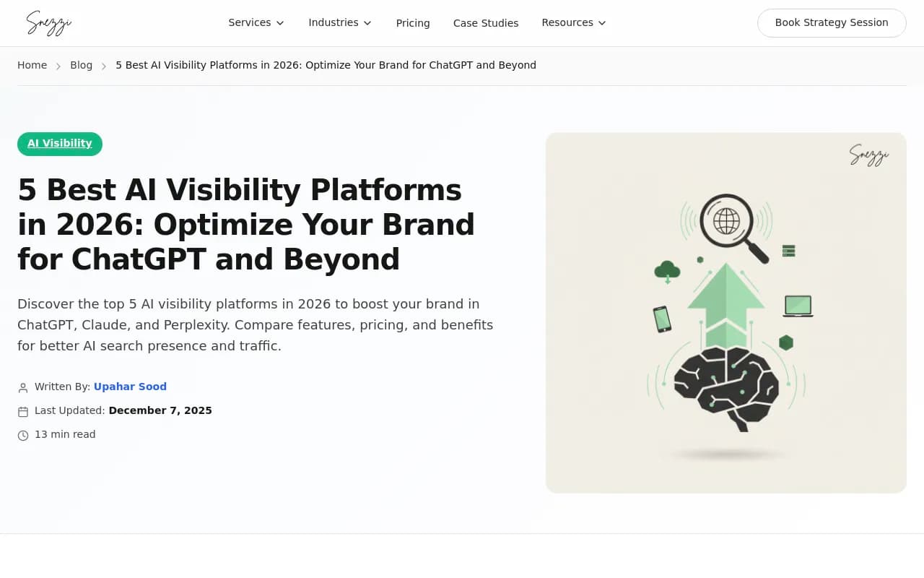Viewport: 924px width, 578px height.
Task: Click the clock icon near 13 min read
Action: 22,435
